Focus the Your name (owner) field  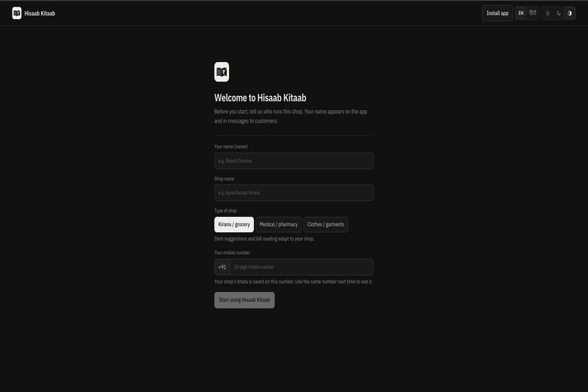tap(293, 161)
